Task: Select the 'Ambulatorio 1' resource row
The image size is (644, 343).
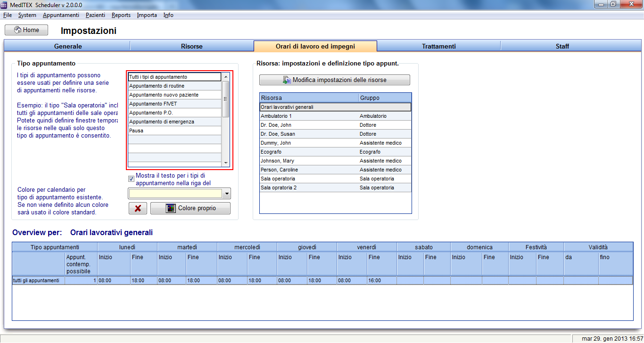Action: [x=335, y=116]
